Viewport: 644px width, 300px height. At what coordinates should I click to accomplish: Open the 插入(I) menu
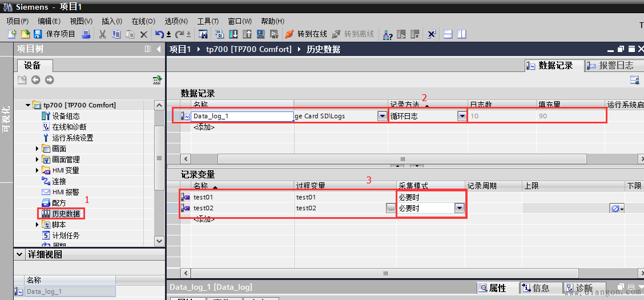tap(112, 21)
